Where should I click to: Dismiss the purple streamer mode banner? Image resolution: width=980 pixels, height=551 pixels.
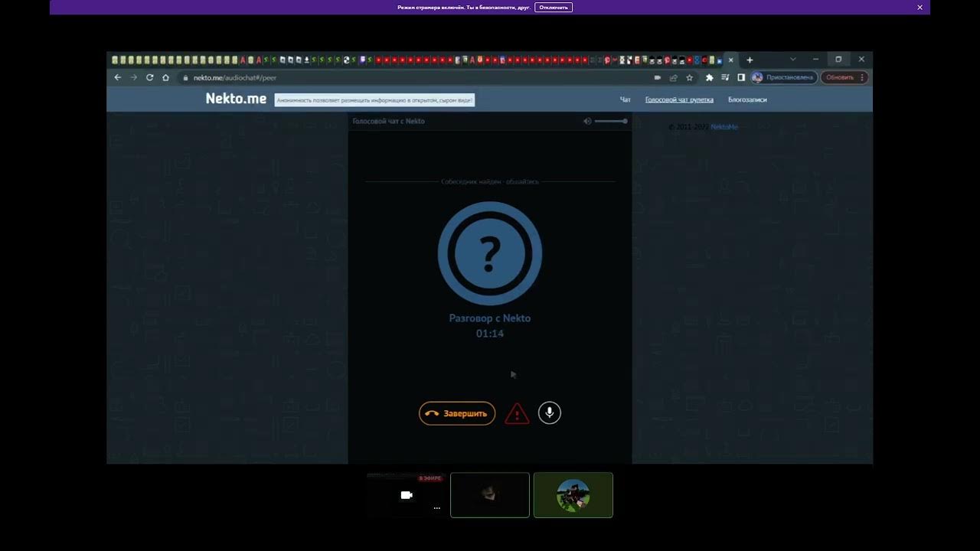pyautogui.click(x=920, y=7)
